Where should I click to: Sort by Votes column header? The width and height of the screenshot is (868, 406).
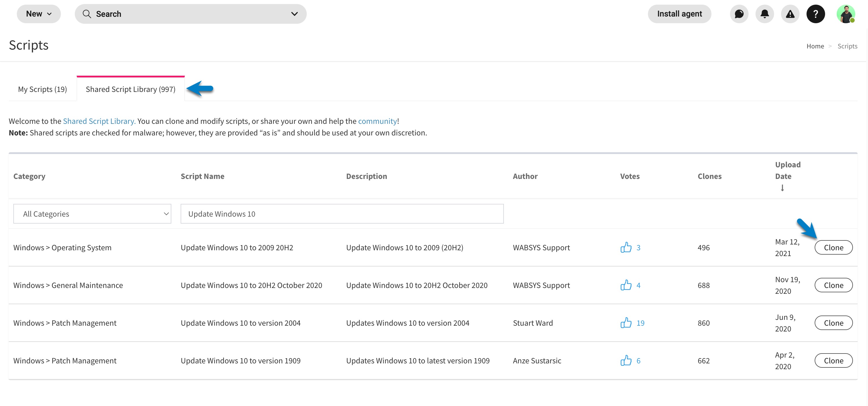tap(629, 176)
